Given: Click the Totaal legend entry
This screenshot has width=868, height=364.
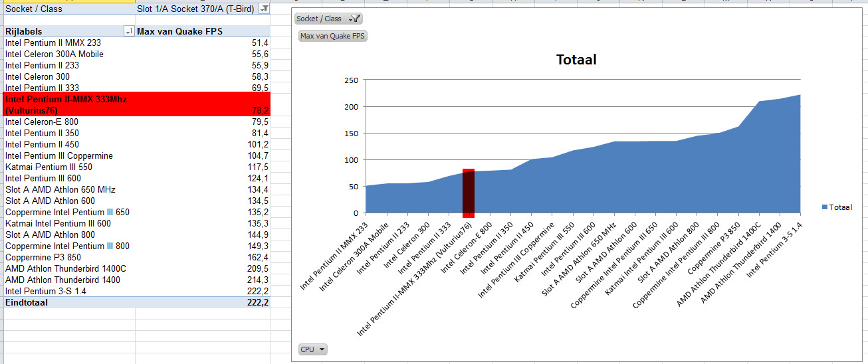Looking at the screenshot, I should click(x=837, y=207).
